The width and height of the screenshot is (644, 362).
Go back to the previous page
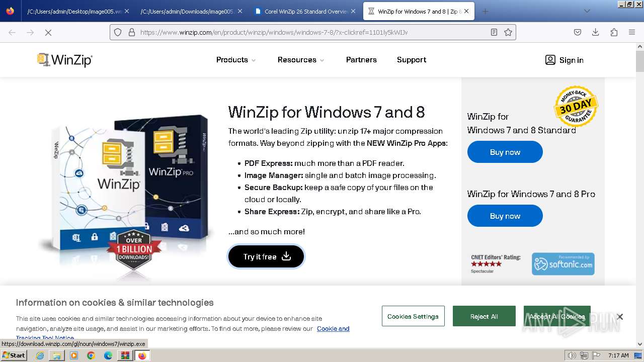(12, 32)
